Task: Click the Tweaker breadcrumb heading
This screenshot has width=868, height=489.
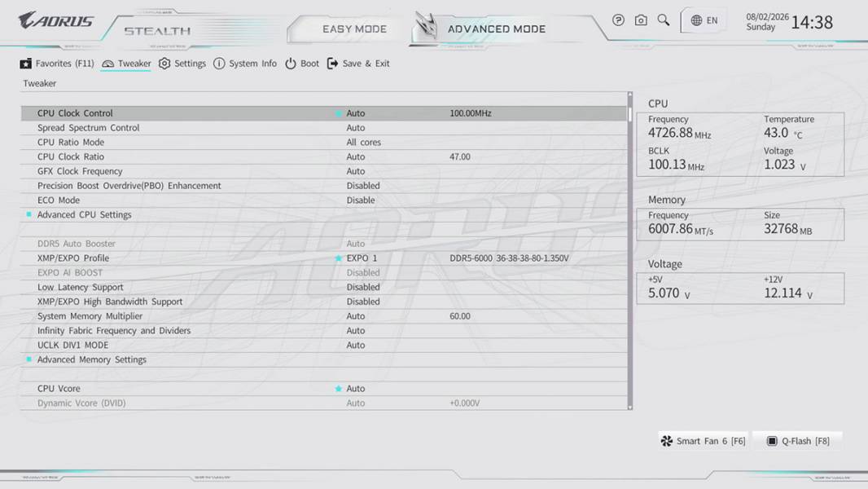Action: [39, 83]
